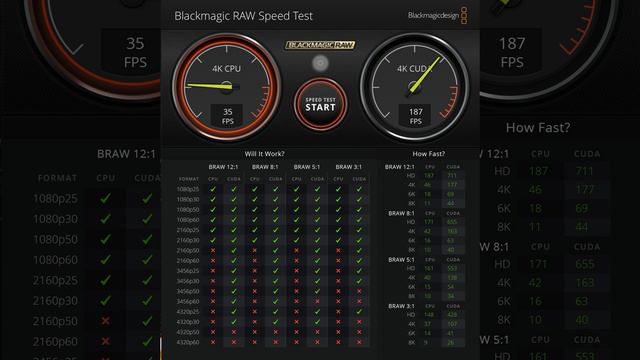This screenshot has width=640, height=360.
Task: Select the 2160p50 format row label
Action: click(x=188, y=251)
